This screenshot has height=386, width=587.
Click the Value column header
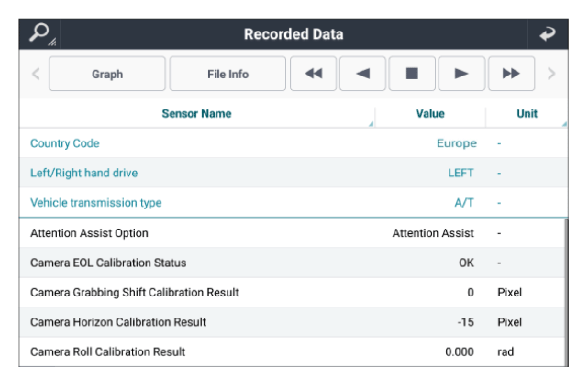pos(430,113)
